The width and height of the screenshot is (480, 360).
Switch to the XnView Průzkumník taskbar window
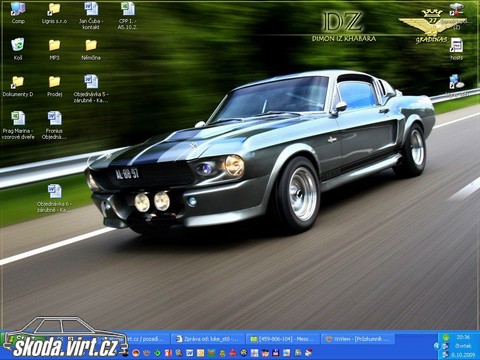tap(357, 339)
